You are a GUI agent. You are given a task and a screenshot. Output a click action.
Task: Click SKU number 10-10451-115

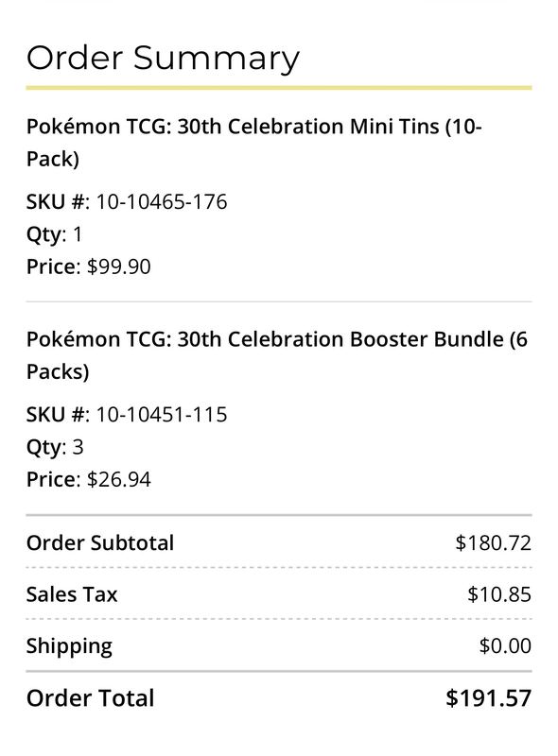pyautogui.click(x=162, y=415)
